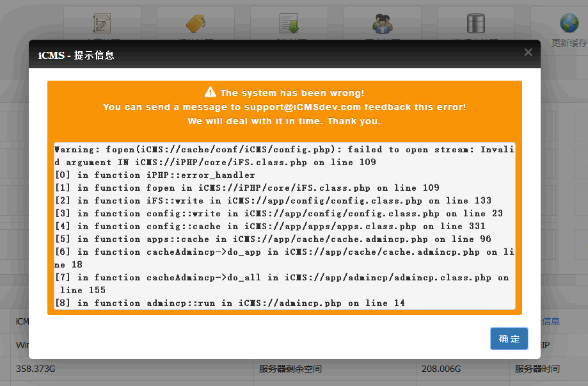This screenshot has height=386, width=588.
Task: Open the yellow tag management icon
Action: point(195,23)
